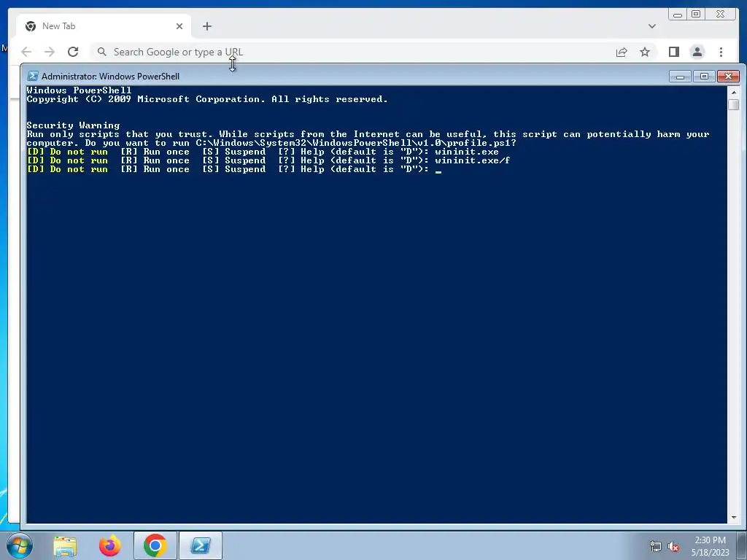Viewport: 747px width, 560px height.
Task: Click the PowerShell scrollbar up arrow
Action: (x=733, y=92)
